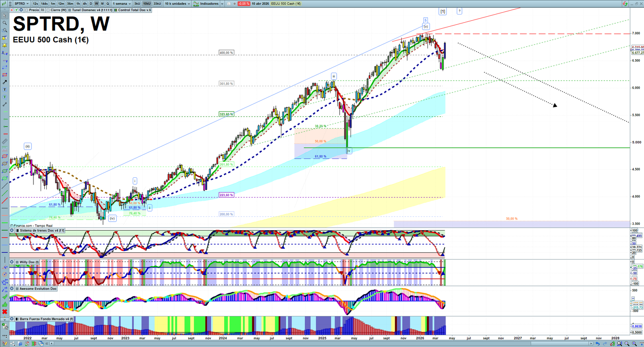Pick the black arrow drawing tool

4,82
